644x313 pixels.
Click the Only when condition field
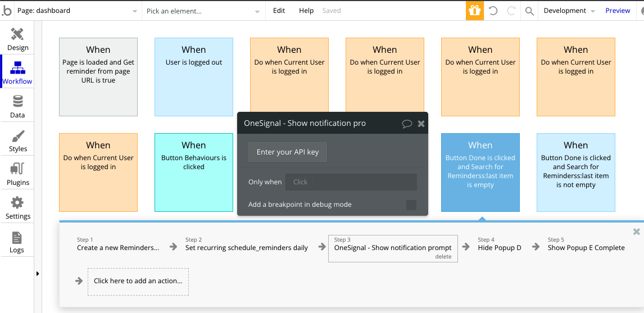(351, 182)
